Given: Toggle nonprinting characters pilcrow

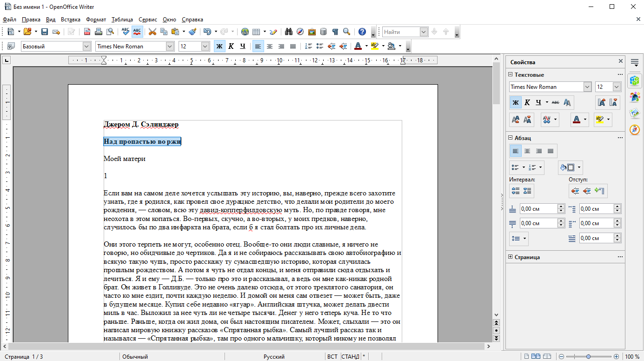Looking at the screenshot, I should 335,32.
